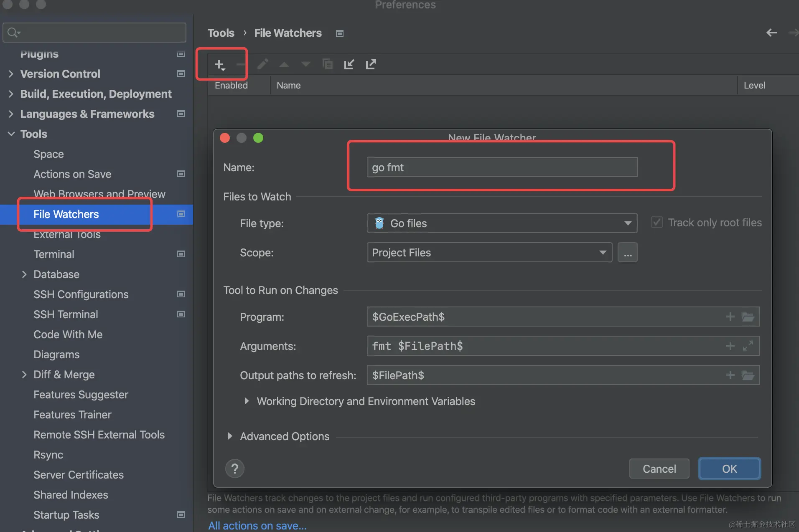This screenshot has height=532, width=799.
Task: Click project-level icon next to Languages & Frameworks
Action: tap(181, 114)
